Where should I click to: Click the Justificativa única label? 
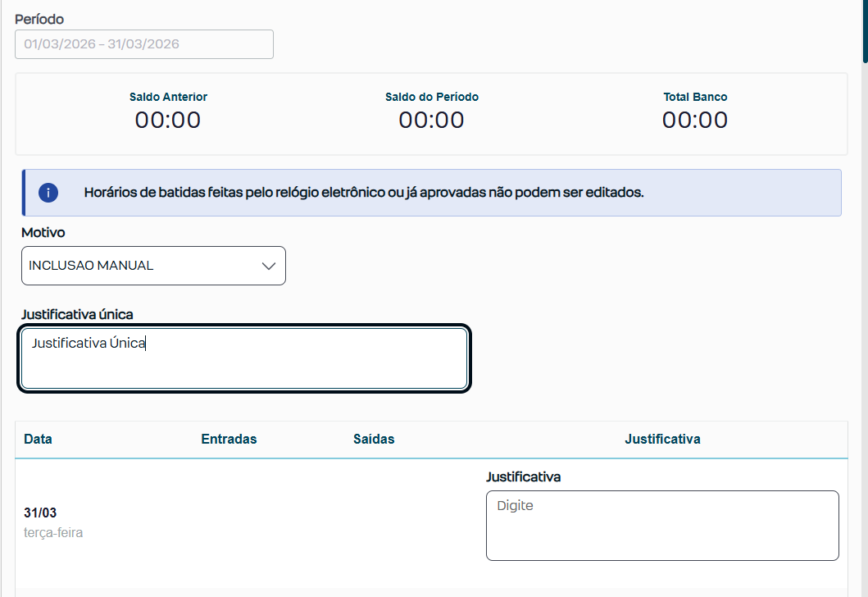tap(77, 314)
